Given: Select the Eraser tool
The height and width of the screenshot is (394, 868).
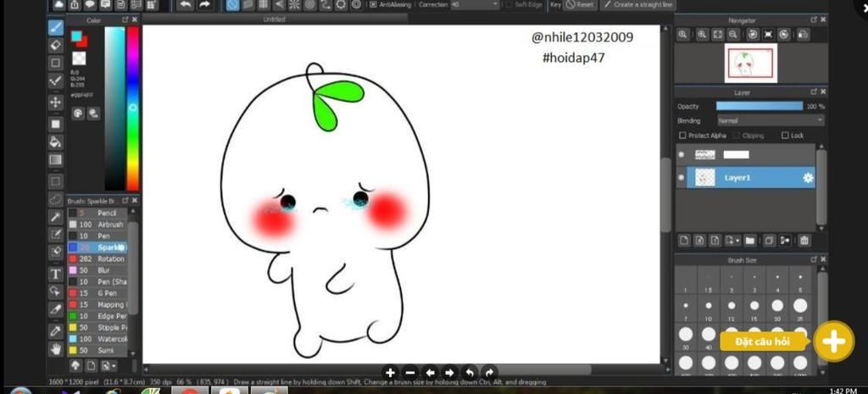Looking at the screenshot, I should tap(55, 45).
